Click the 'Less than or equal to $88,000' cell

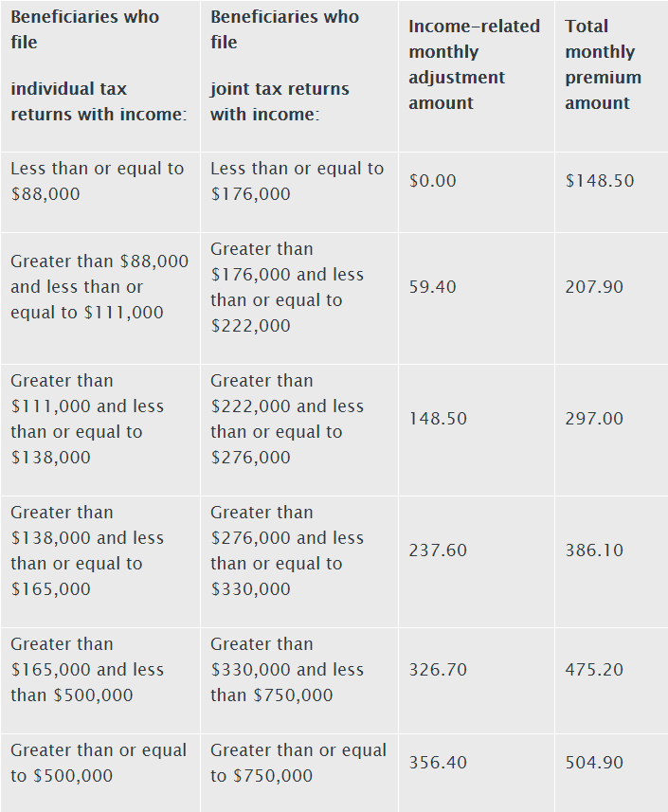click(x=99, y=181)
